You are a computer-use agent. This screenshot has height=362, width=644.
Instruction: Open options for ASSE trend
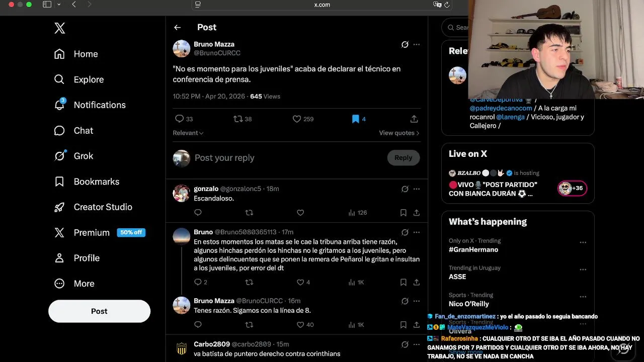[x=583, y=269]
